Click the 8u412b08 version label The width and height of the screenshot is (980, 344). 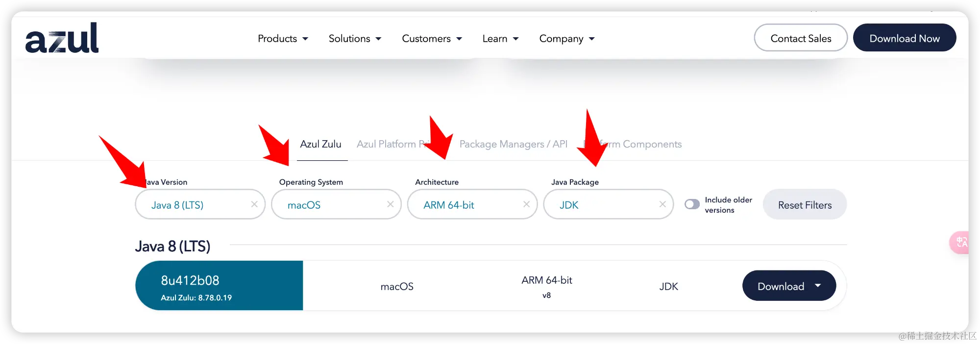[x=190, y=280]
